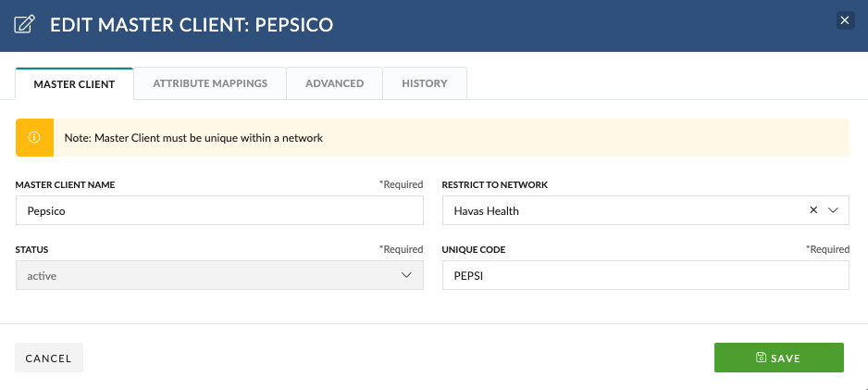Click the Cancel button
The image size is (868, 390).
click(x=49, y=358)
